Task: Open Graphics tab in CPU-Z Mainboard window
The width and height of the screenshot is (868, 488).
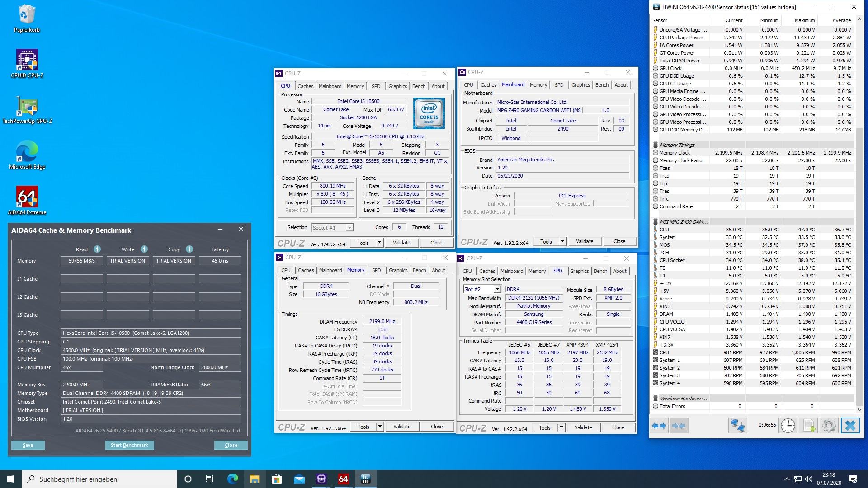Action: pos(580,85)
